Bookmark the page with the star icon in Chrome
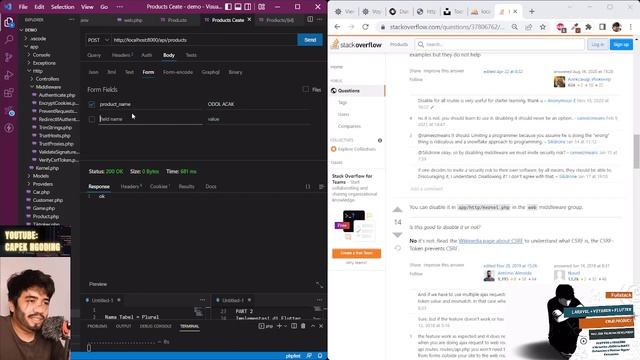 tap(542, 27)
